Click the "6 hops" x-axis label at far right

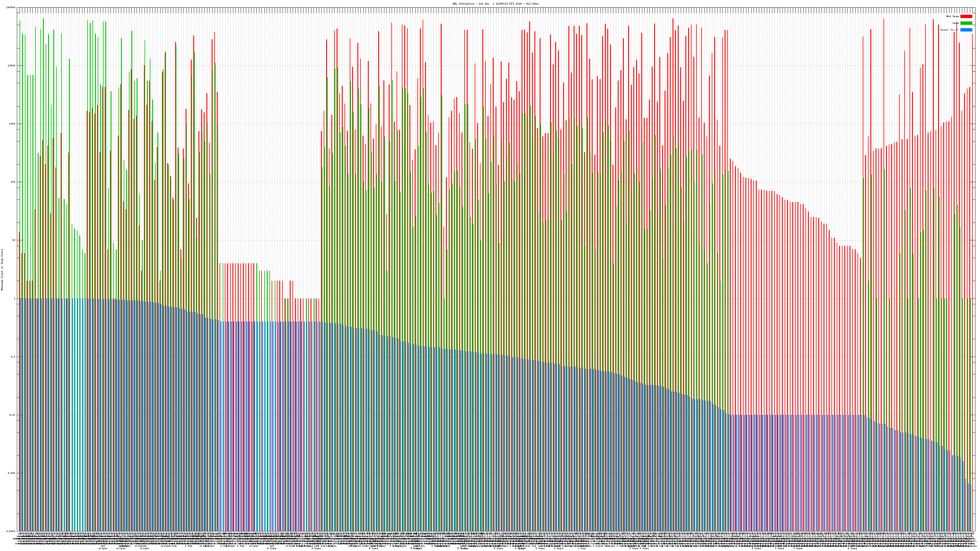852,548
